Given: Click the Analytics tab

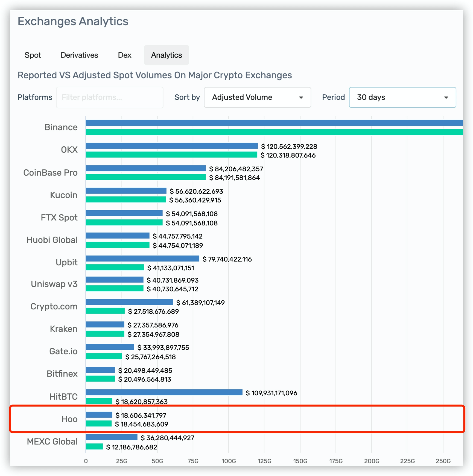Looking at the screenshot, I should 166,55.
